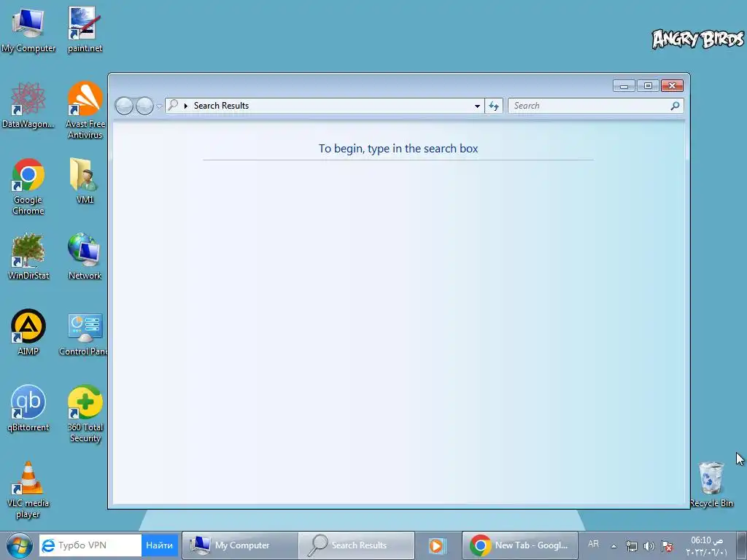Click the Angry Birds desktop gadget logo
This screenshot has height=560, width=747.
pos(698,39)
